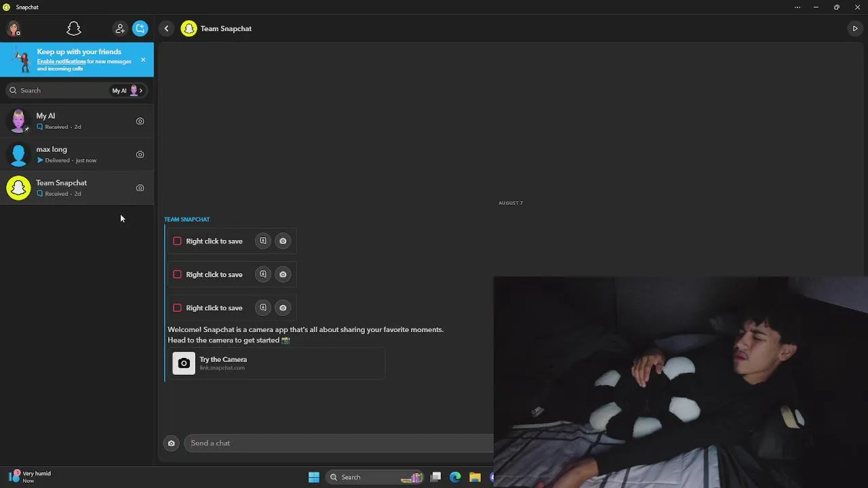Click the My AI avatar in list

(18, 121)
